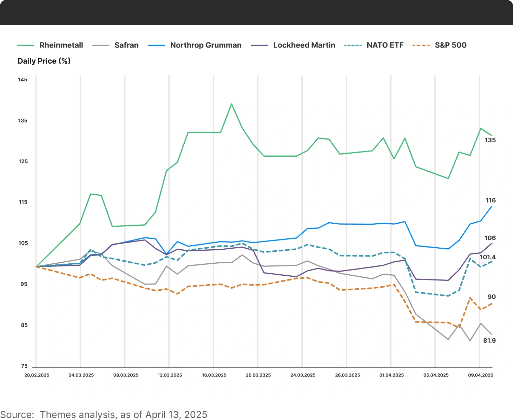Click the NATO ETF end value 101.4

tap(488, 257)
